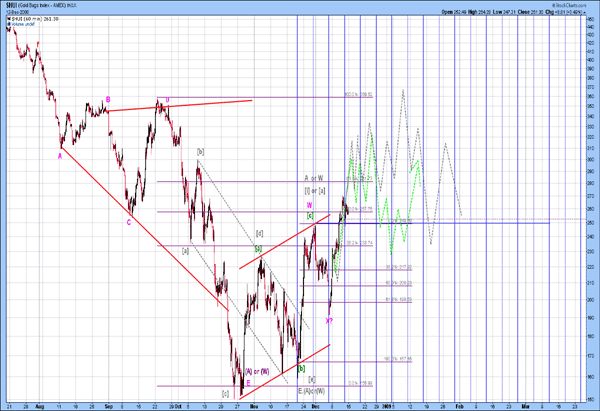
Task: Click the 100.0% Fibonacci level label
Action: (x=359, y=94)
